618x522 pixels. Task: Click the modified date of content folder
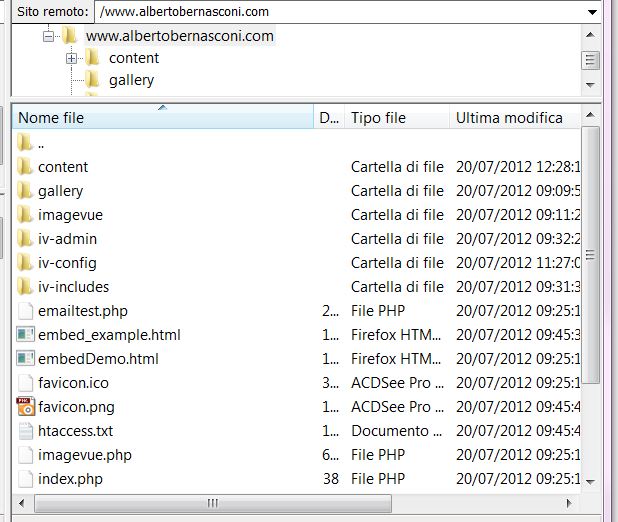(x=518, y=167)
